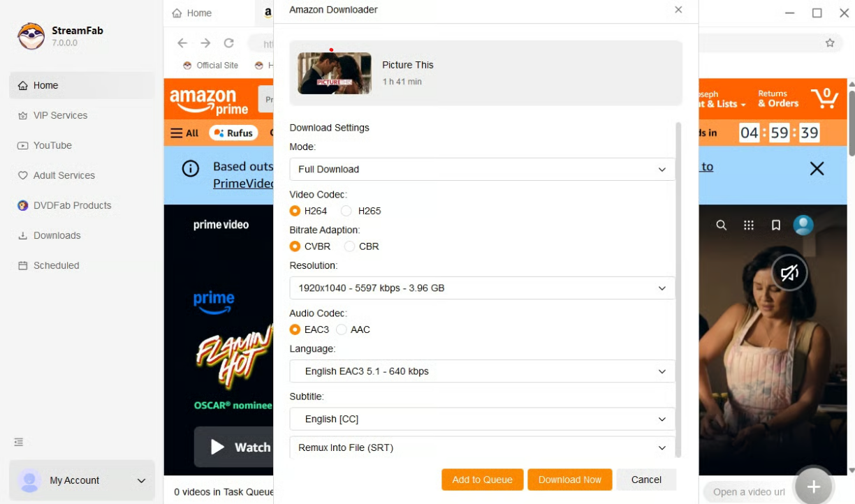The height and width of the screenshot is (504, 855).
Task: Click the Amazon Prime logo
Action: pyautogui.click(x=208, y=101)
